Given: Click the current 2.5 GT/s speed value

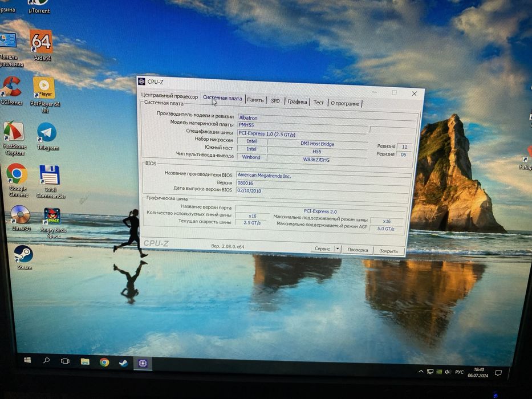Looking at the screenshot, I should (x=252, y=223).
